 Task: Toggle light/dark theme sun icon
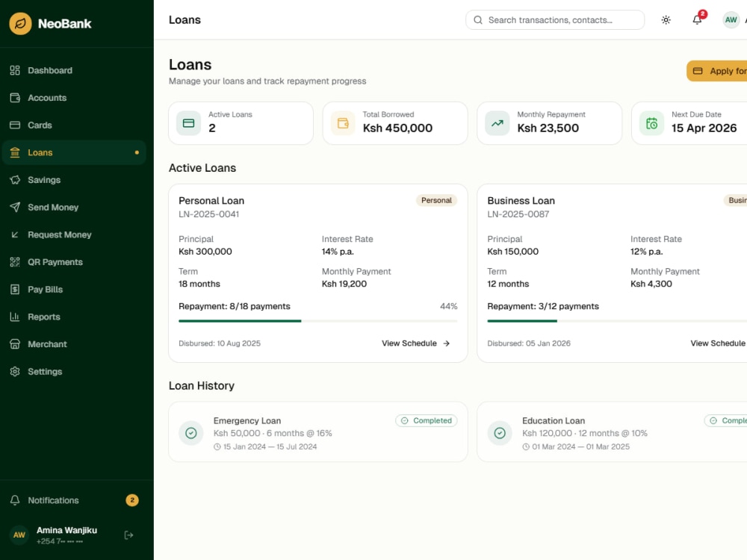click(x=666, y=20)
